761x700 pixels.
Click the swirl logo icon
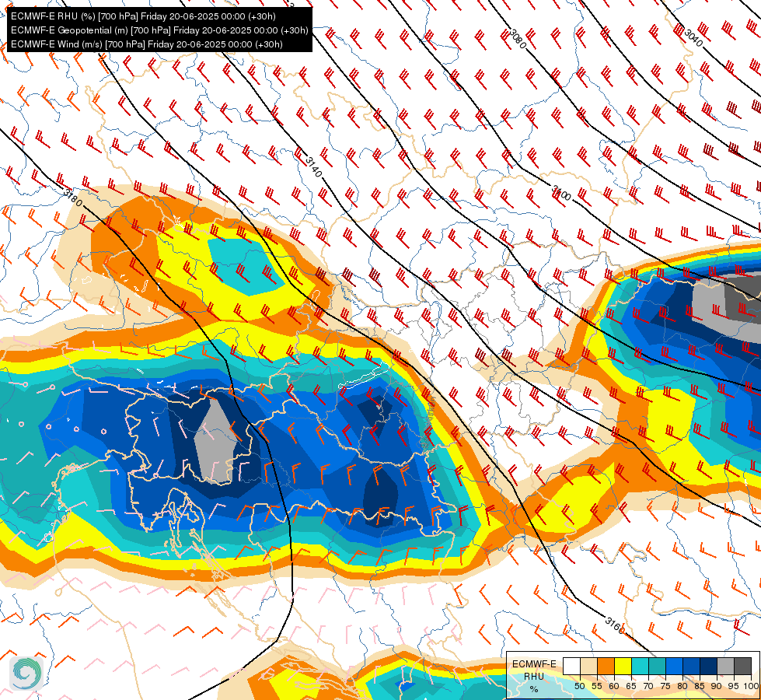point(26,674)
